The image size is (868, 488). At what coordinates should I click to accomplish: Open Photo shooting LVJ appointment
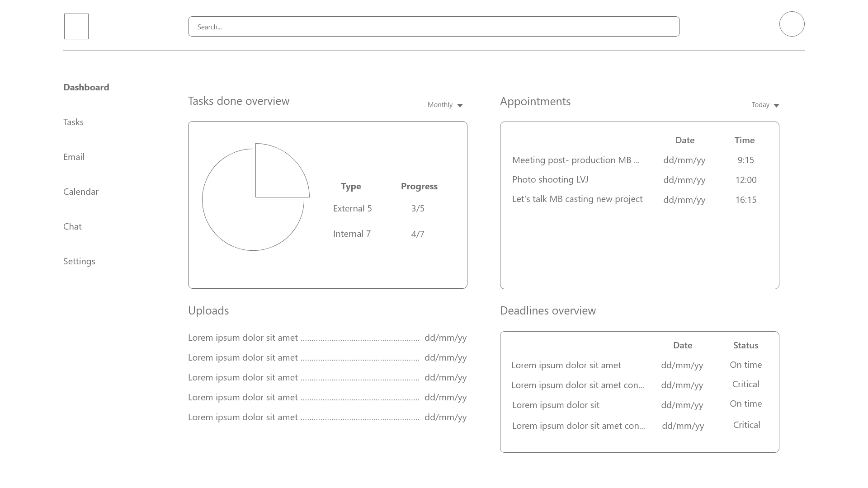tap(550, 179)
